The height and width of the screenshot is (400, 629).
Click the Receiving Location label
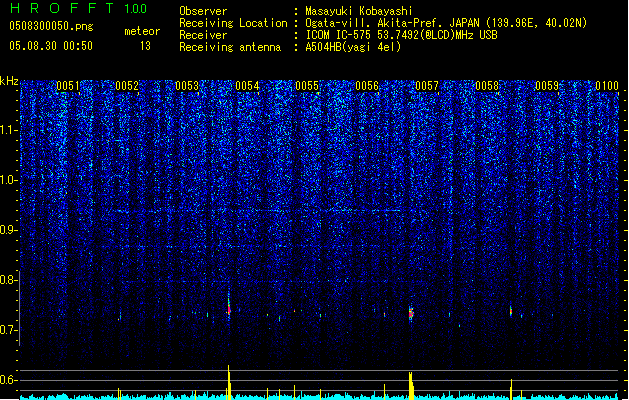tap(233, 23)
